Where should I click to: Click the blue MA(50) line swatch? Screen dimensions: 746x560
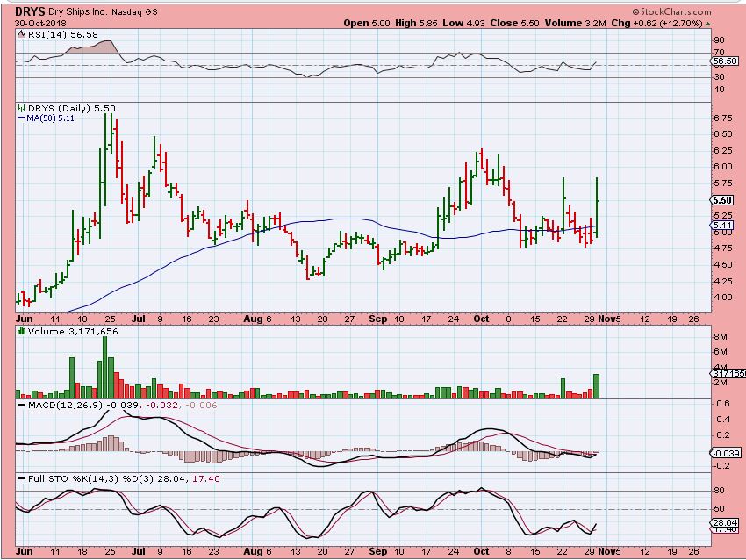[x=21, y=118]
